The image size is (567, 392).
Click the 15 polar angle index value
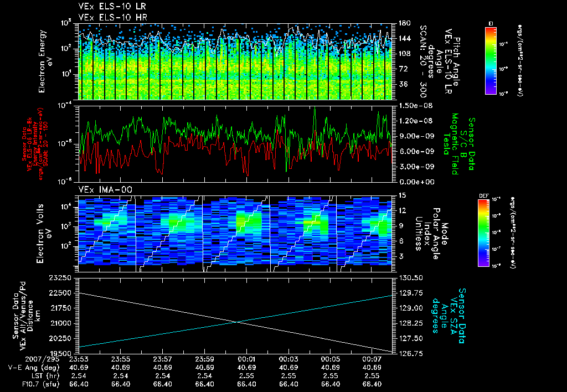click(x=402, y=195)
